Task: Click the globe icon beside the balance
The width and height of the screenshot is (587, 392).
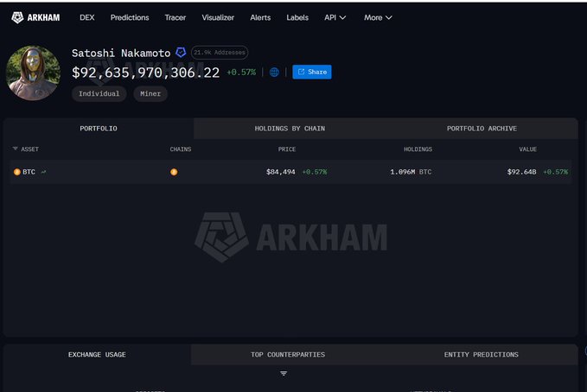Action: coord(274,73)
